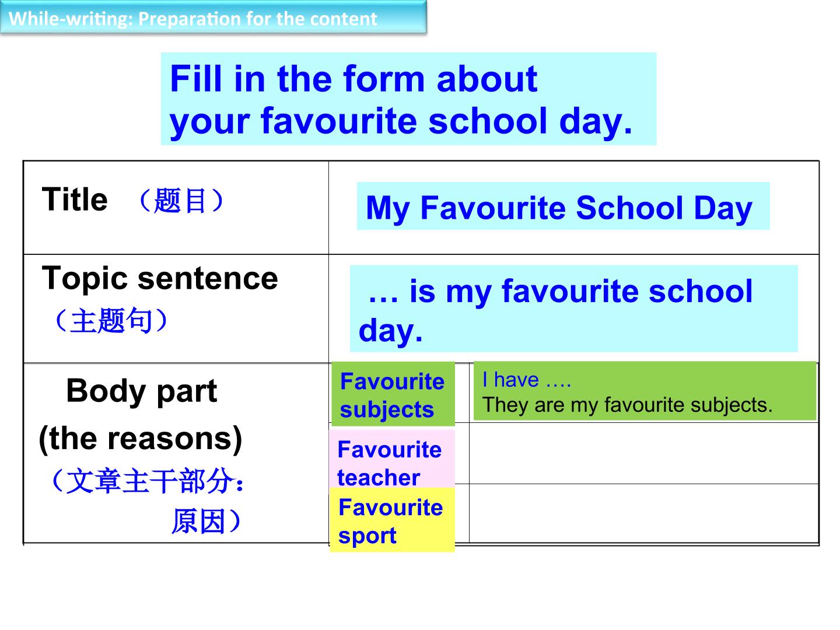Screen dimensions: 840x630
Task: Click the empty cell beside Favourite sport
Action: [643, 513]
